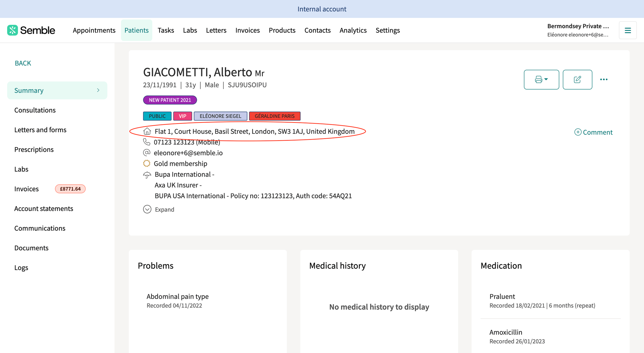Open the Prescriptions sidebar section
This screenshot has height=353, width=644.
pos(34,149)
